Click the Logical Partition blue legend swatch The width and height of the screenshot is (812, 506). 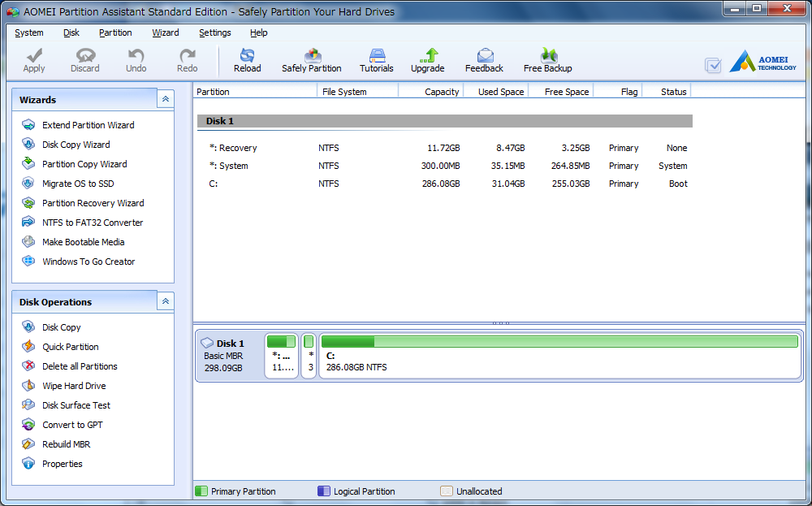(x=324, y=491)
